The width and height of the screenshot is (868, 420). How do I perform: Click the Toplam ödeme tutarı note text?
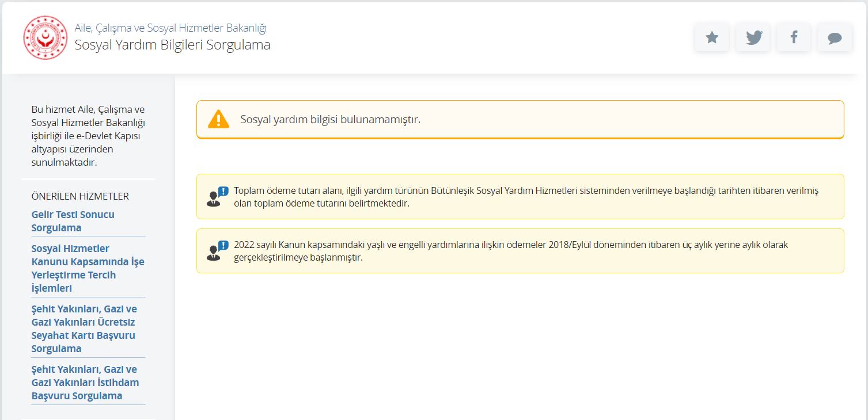coord(525,197)
